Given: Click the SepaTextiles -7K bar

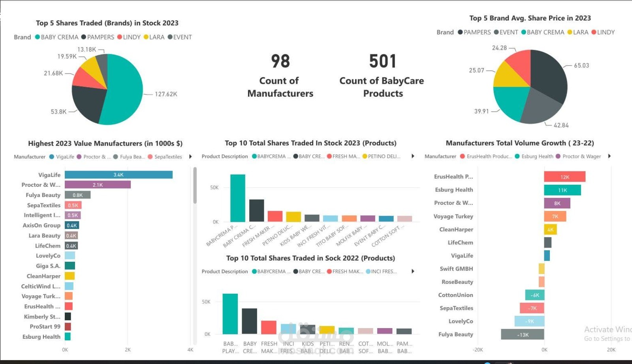Looking at the screenshot, I should pos(532,308).
